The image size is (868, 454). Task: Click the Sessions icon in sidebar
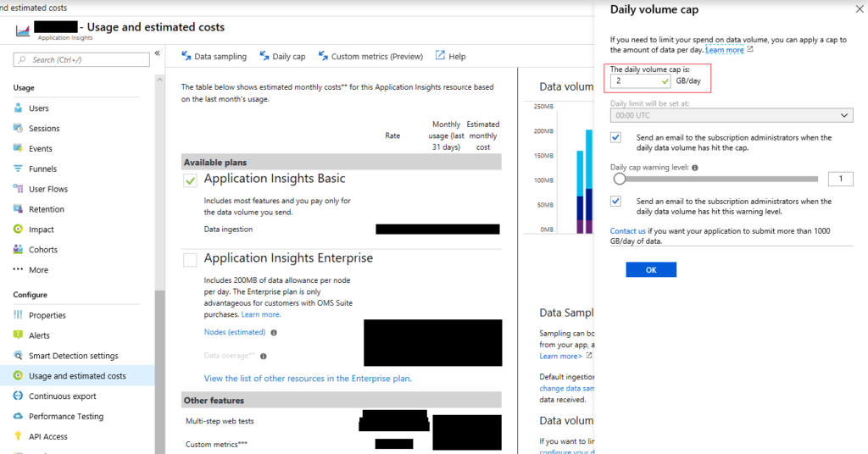(19, 128)
